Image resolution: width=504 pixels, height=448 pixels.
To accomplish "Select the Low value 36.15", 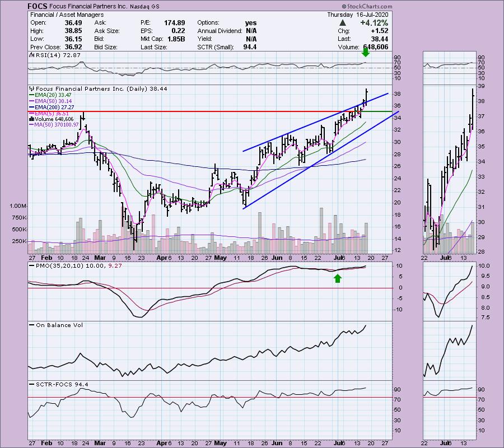I will (x=73, y=39).
